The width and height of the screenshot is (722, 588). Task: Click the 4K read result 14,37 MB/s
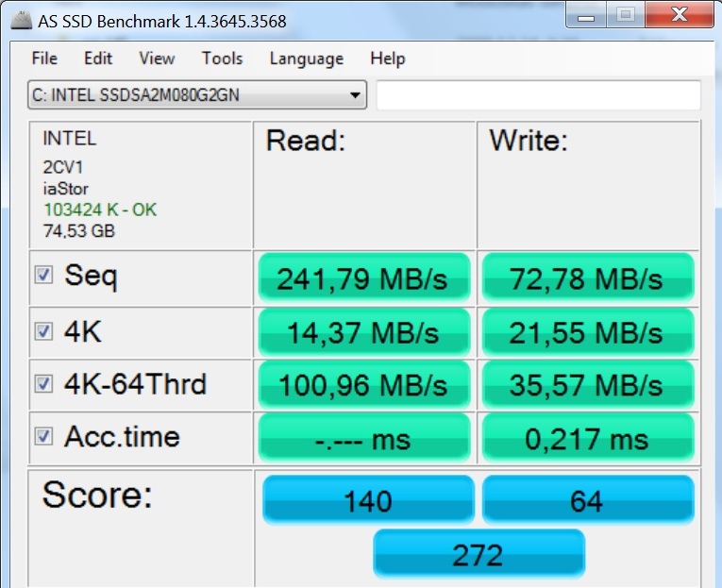364,332
